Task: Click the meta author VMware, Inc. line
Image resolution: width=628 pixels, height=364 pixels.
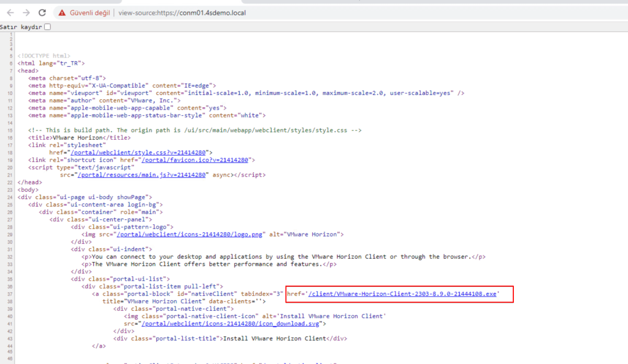Action: click(x=105, y=100)
